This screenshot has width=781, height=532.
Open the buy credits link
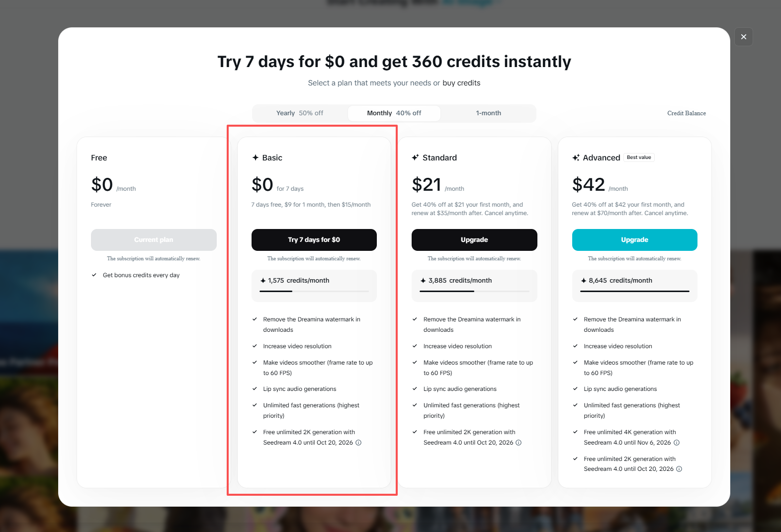click(461, 83)
